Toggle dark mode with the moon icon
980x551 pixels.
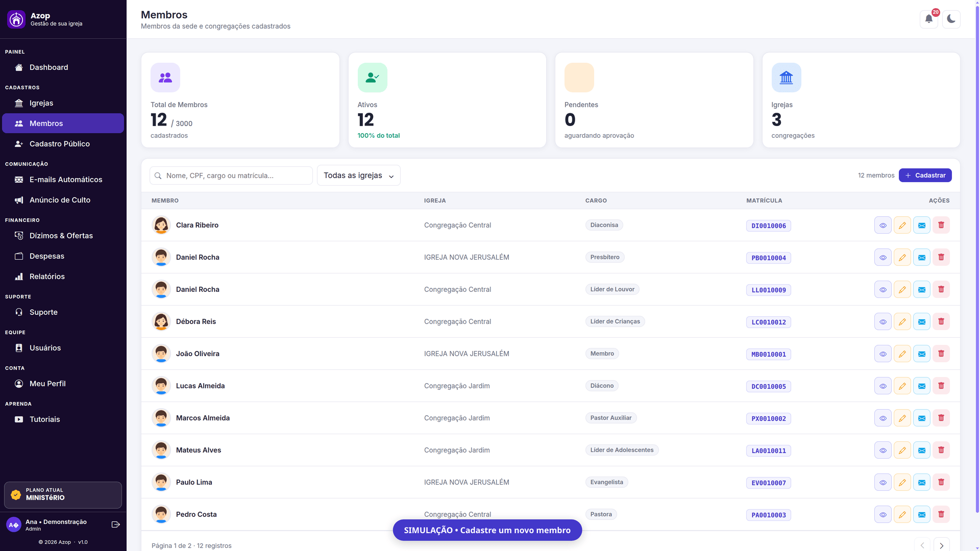coord(951,19)
